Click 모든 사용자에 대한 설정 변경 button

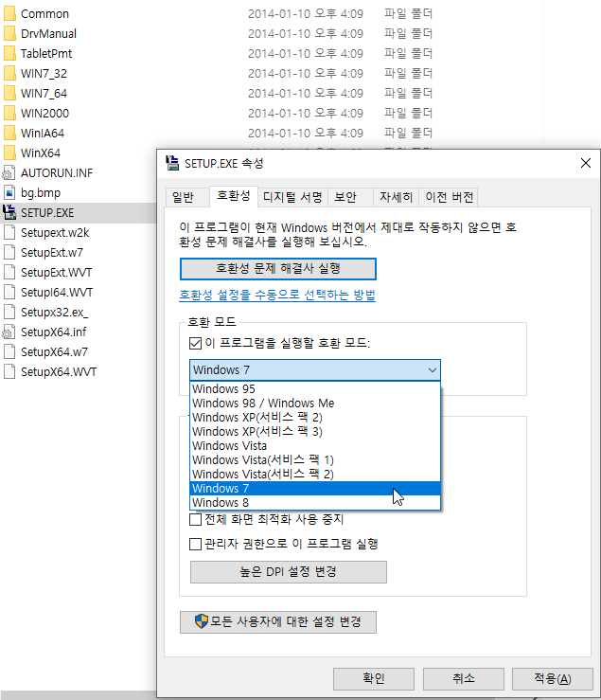coord(278,622)
